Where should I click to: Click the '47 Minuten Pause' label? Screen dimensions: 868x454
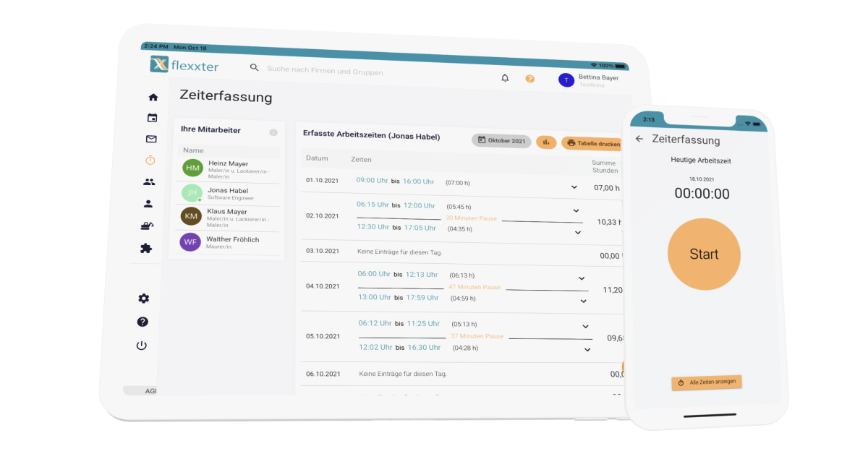point(475,287)
